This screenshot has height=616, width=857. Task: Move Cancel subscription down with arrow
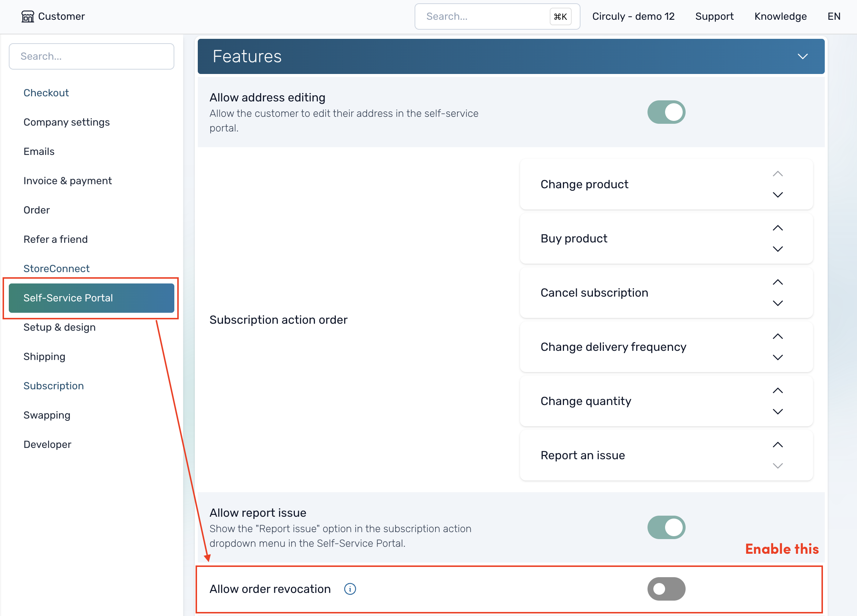point(778,303)
